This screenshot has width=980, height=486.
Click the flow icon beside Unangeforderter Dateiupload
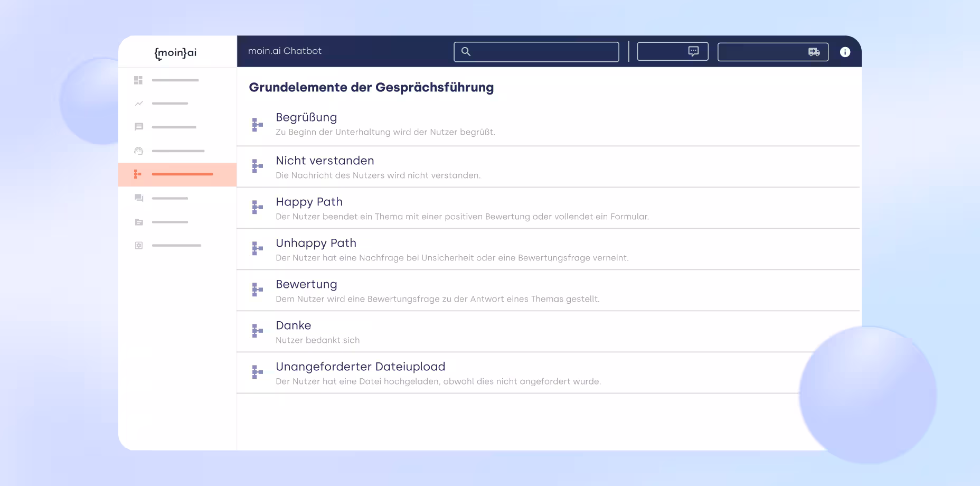click(x=257, y=372)
